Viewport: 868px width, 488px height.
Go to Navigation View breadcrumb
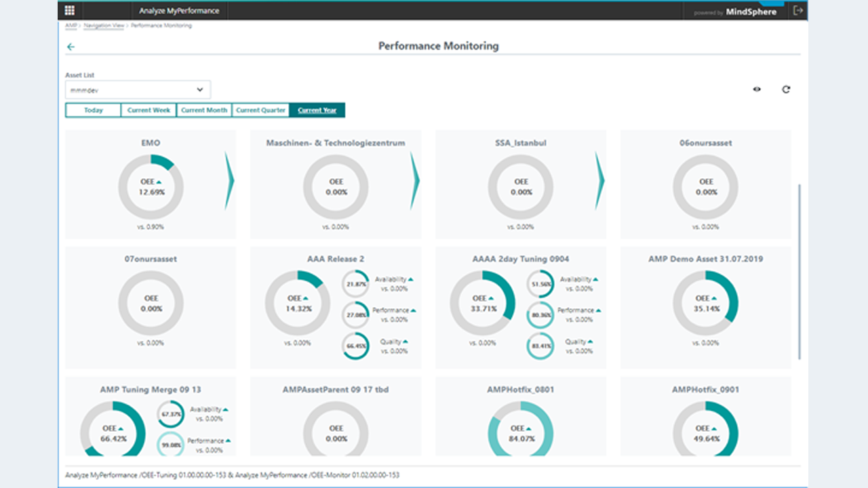point(103,26)
